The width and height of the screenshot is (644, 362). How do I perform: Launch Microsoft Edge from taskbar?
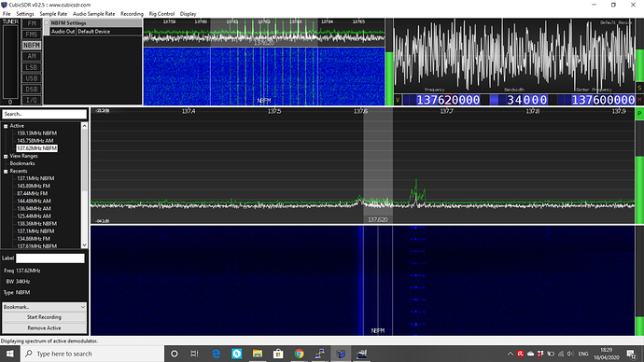[216, 354]
